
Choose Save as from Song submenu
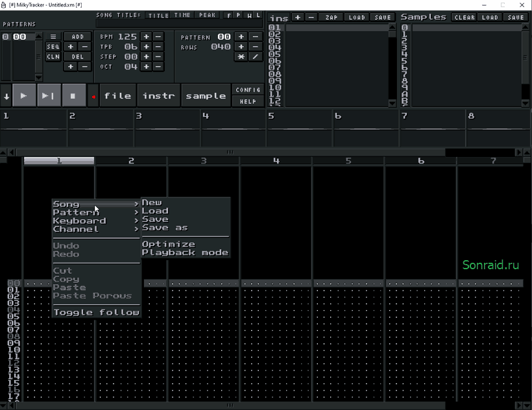click(186, 228)
